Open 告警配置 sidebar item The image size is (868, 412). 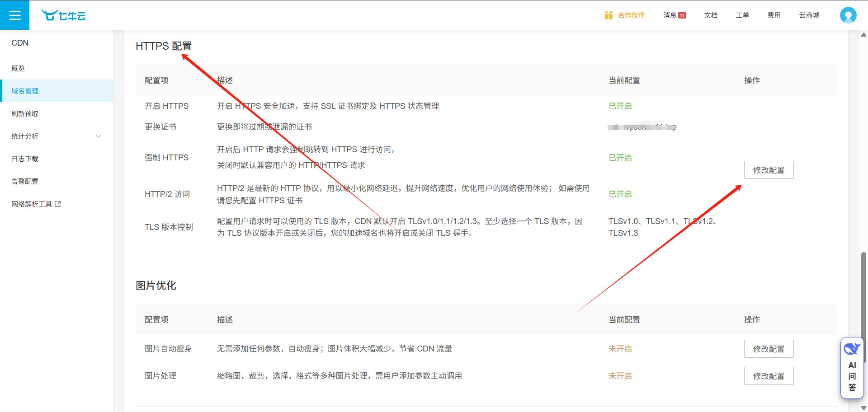coord(25,182)
